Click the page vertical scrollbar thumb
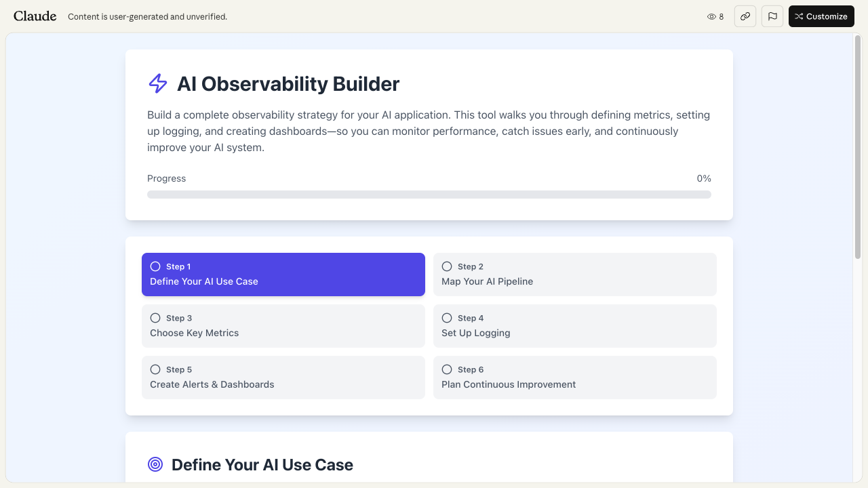Viewport: 868px width, 488px height. click(858, 146)
